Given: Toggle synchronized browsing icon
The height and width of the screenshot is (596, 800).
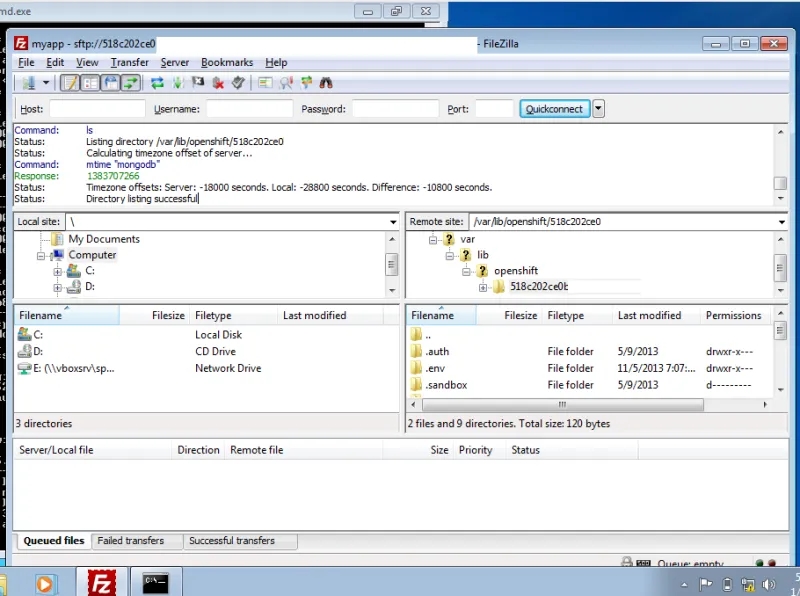Looking at the screenshot, I should tap(304, 82).
